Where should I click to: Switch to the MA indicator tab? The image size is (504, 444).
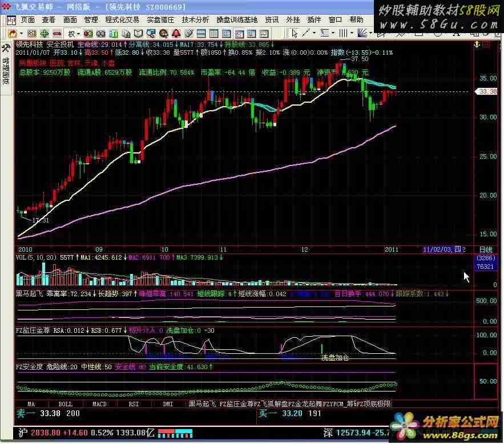tap(31, 404)
